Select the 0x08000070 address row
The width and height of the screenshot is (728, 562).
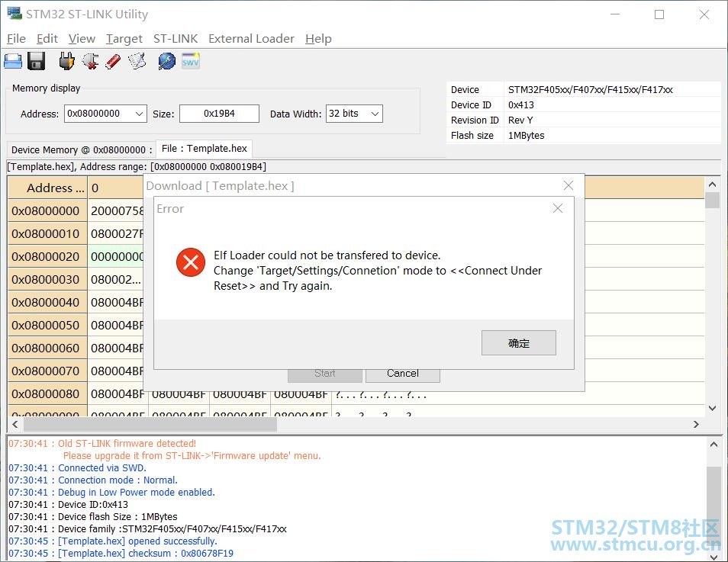[47, 371]
